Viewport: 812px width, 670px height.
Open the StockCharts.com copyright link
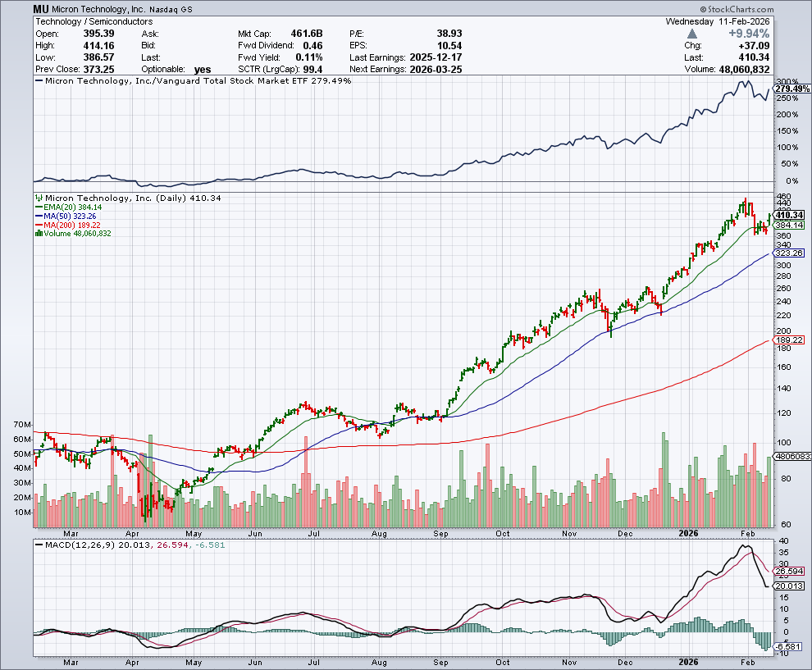pyautogui.click(x=737, y=9)
